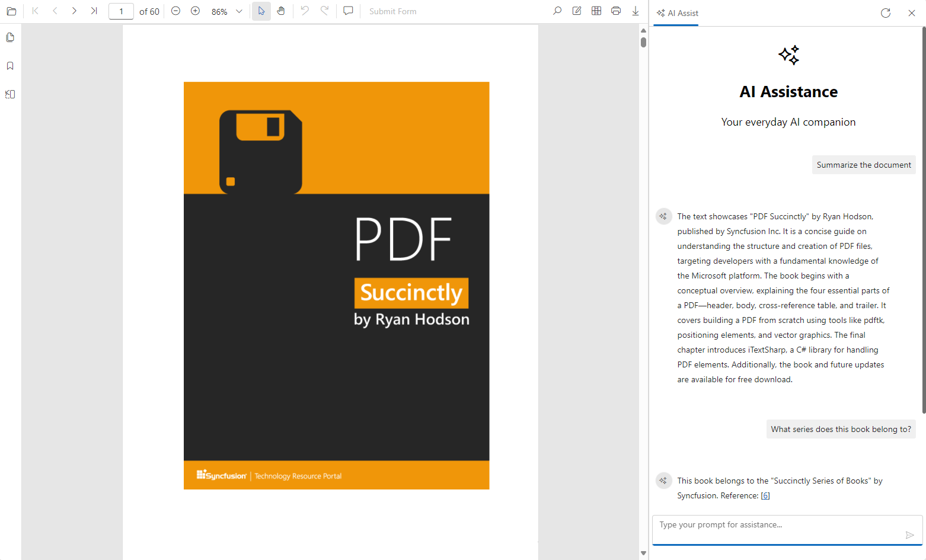
Task: Go to the next page
Action: coord(74,11)
